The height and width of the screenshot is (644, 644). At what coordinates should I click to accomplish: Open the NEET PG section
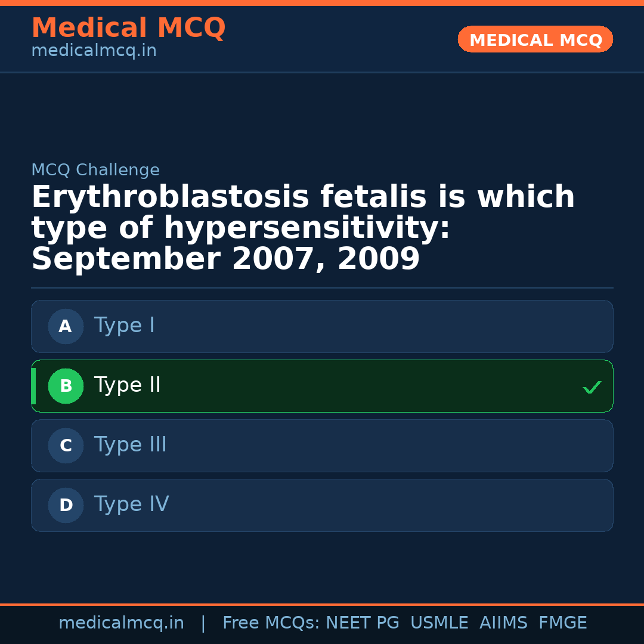[x=362, y=623]
